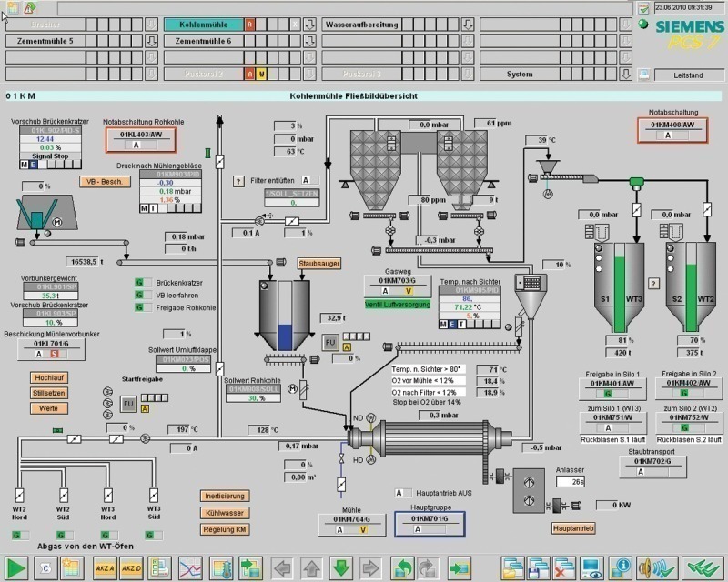The image size is (728, 582).
Task: Toggle the Freigabe Rohkohle G indicator
Action: coord(139,307)
